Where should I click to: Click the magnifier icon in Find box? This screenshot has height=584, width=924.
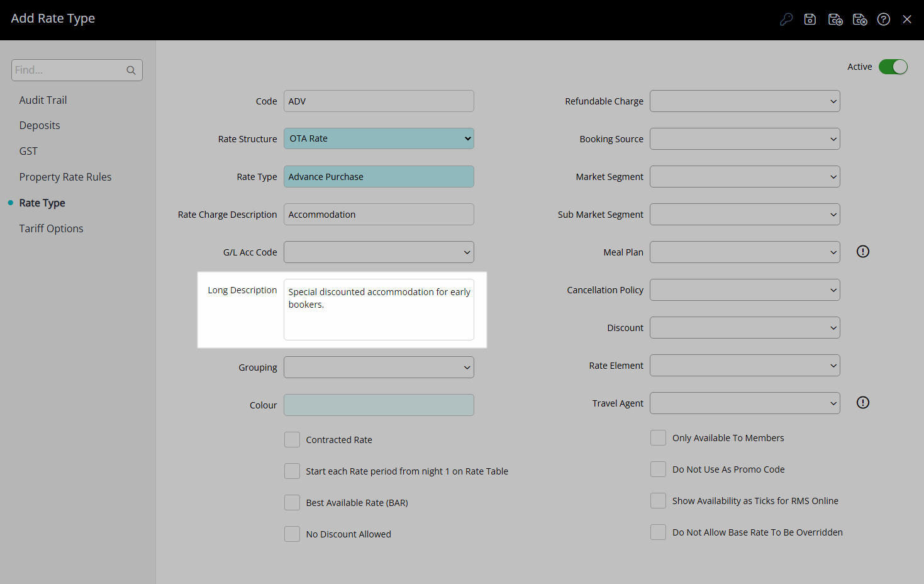pos(131,70)
